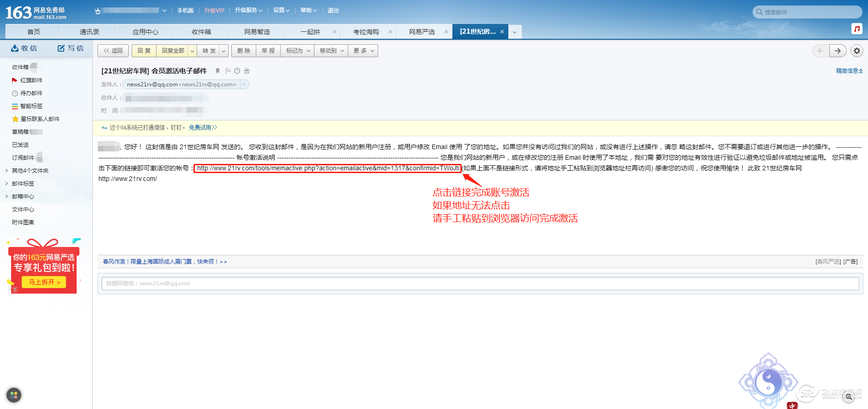This screenshot has height=409, width=868.
Task: Switch to the 应用中心 tab
Action: coord(145,32)
